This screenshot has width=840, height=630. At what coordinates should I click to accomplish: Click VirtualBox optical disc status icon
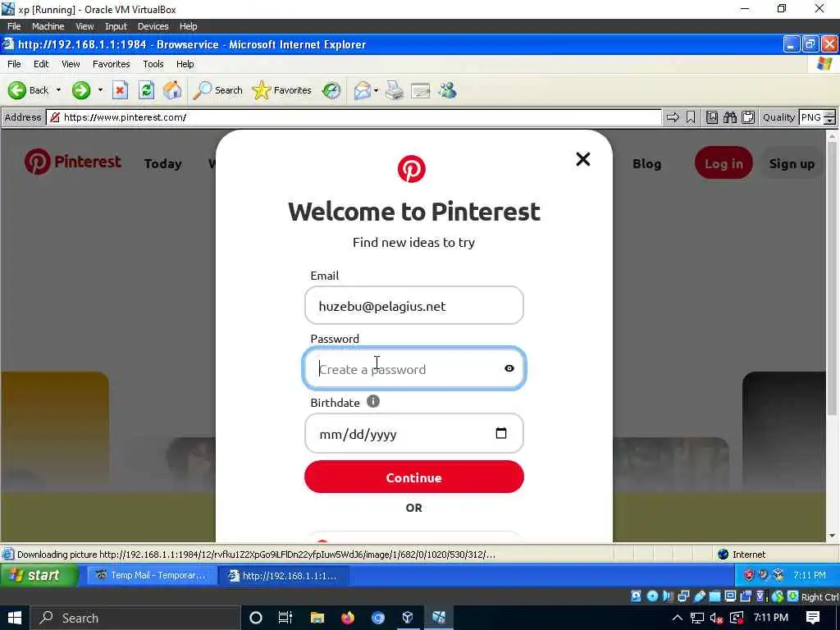pos(652,596)
